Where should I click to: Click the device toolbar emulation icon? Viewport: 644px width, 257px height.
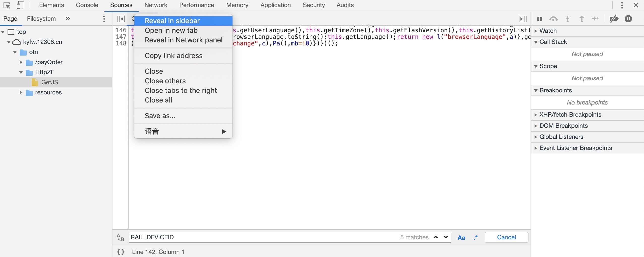coord(20,5)
